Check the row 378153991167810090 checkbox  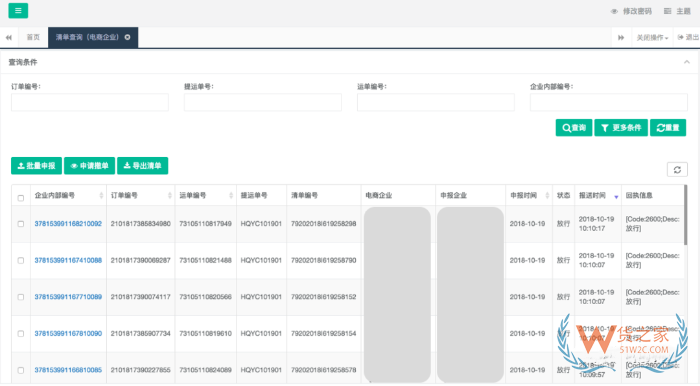pos(21,333)
